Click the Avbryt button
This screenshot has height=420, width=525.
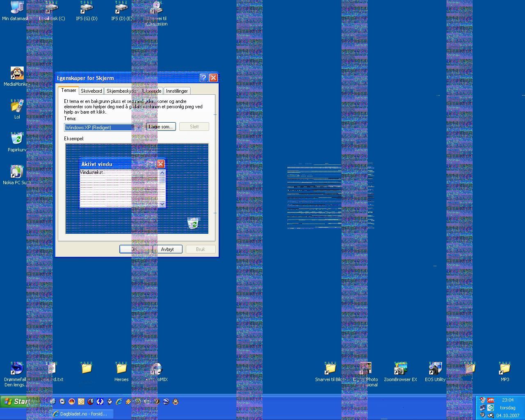167,249
